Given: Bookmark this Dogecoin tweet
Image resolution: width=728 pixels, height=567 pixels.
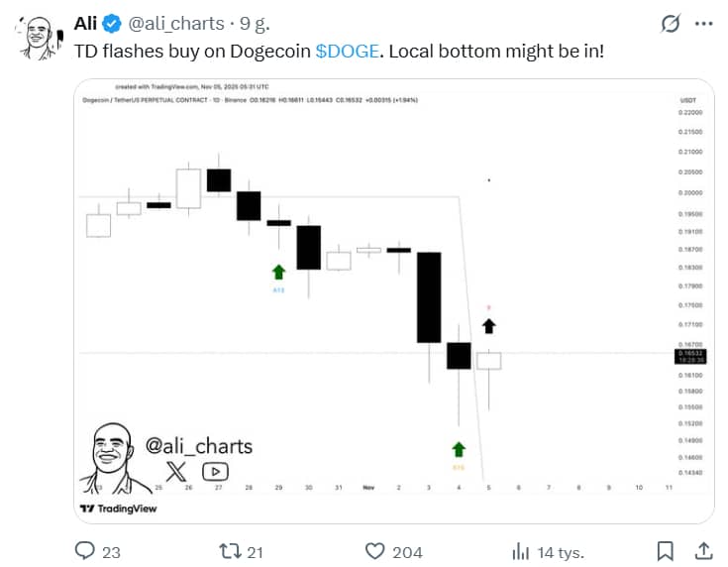Looking at the screenshot, I should 666,551.
